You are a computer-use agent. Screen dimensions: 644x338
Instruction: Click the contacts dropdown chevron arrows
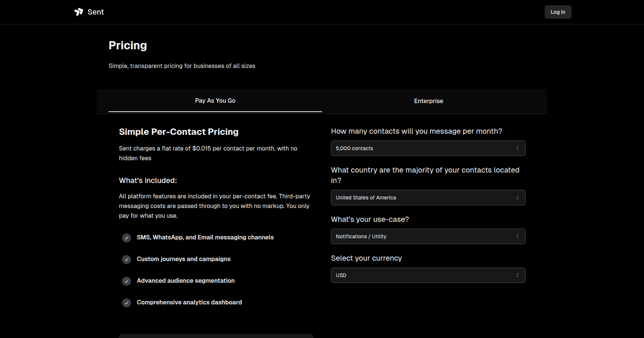click(517, 148)
